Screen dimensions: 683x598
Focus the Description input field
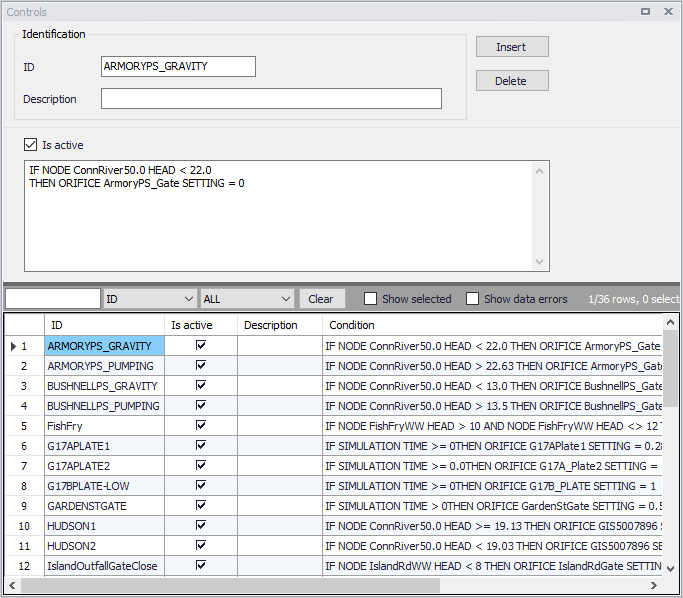[x=271, y=99]
